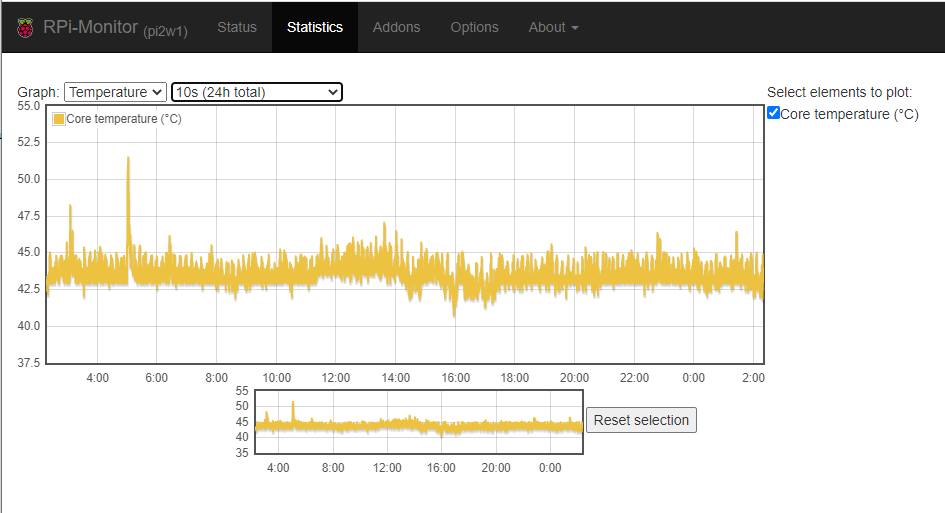Click the small overview graph below main chart

[x=418, y=424]
